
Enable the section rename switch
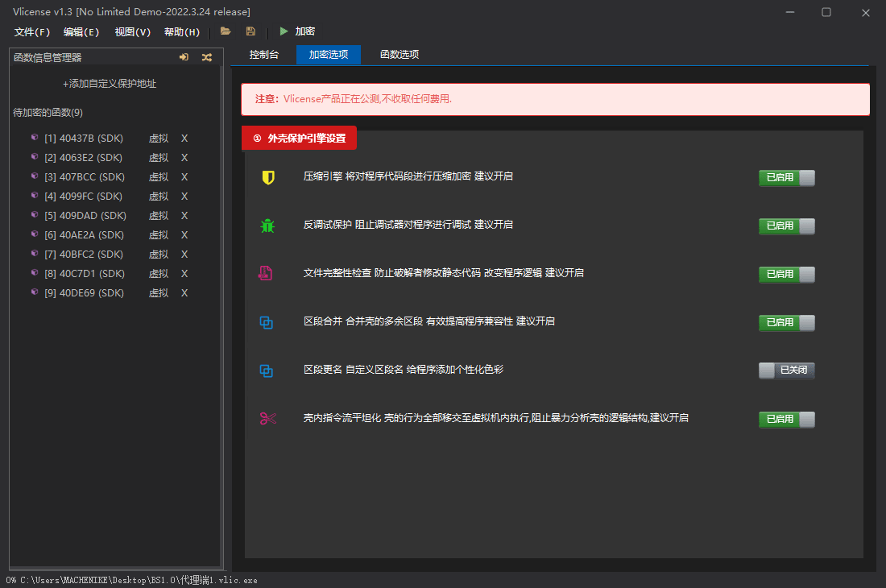click(787, 371)
